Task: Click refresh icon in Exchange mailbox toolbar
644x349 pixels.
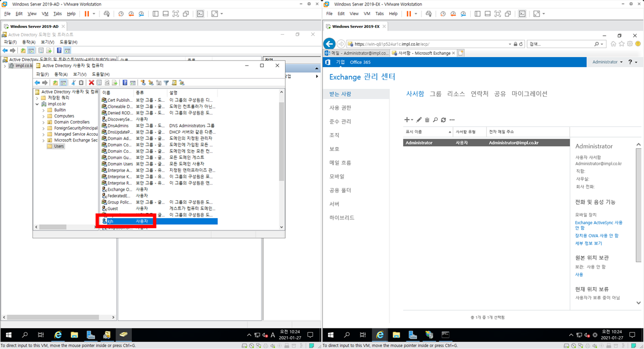Action: 443,120
